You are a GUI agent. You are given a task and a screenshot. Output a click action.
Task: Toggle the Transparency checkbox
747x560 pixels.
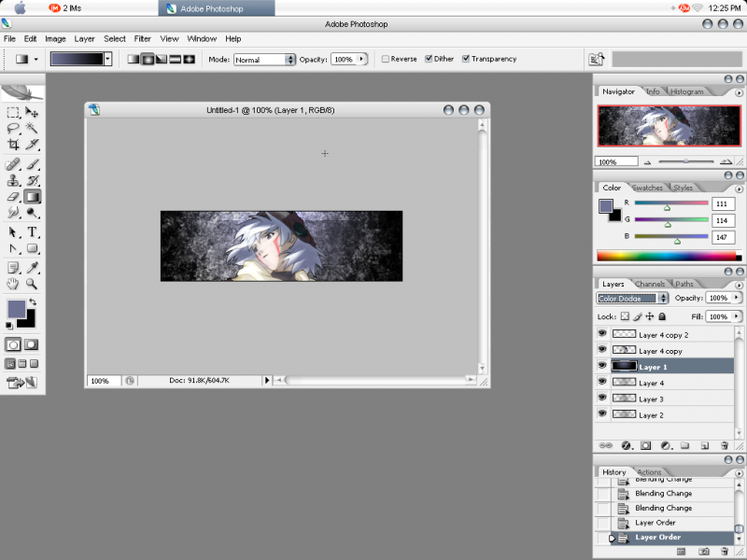(466, 59)
